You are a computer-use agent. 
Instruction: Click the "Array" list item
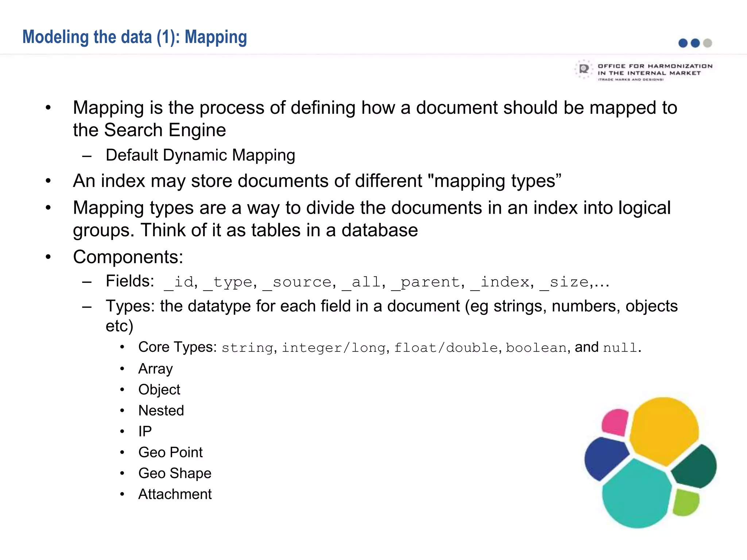(155, 369)
